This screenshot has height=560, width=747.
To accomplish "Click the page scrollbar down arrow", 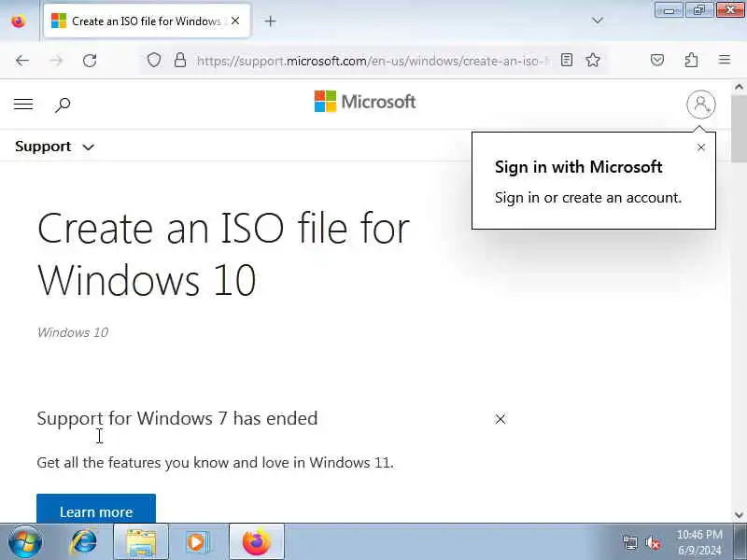I will pos(739,515).
